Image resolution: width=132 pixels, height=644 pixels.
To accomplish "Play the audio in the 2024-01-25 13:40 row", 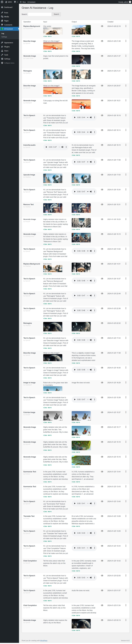I will 75,503.
